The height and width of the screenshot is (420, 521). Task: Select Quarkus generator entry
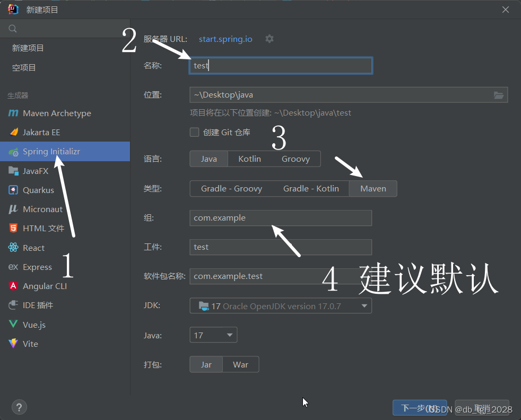pos(65,190)
